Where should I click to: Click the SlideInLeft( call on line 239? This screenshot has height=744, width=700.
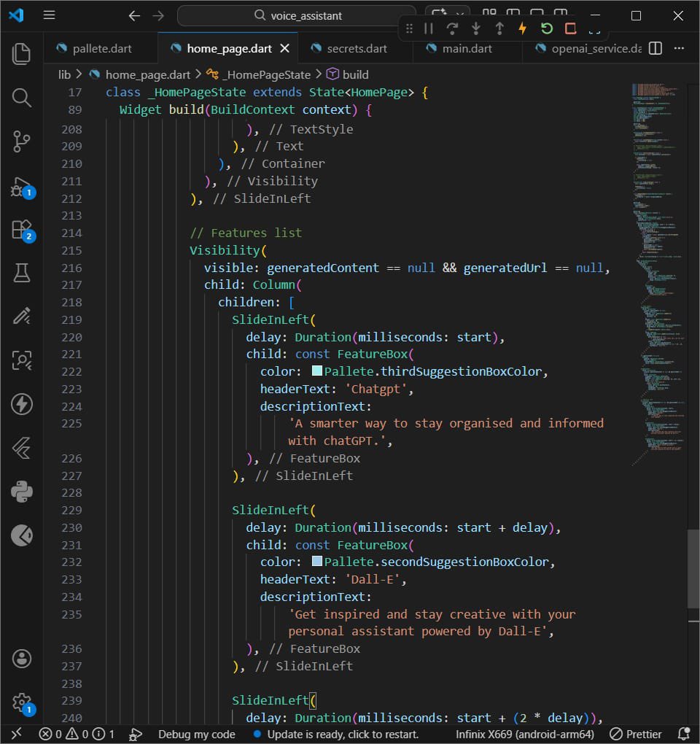click(273, 700)
